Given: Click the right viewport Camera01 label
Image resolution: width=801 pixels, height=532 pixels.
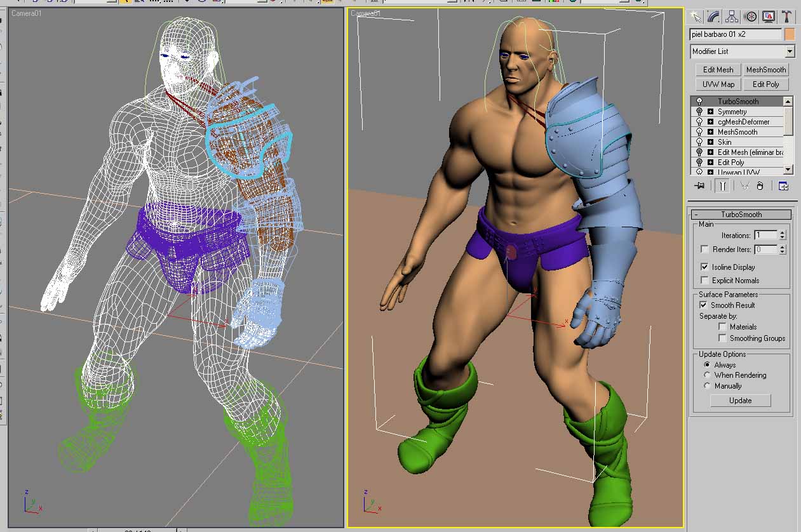Looking at the screenshot, I should (x=365, y=13).
